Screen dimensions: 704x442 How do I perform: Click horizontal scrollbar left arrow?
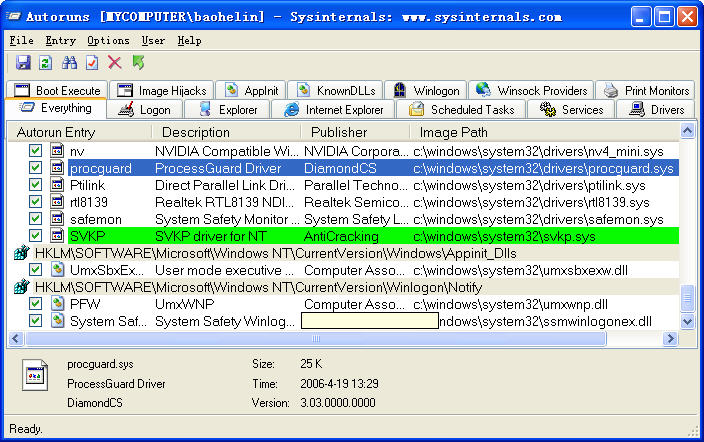coord(16,338)
